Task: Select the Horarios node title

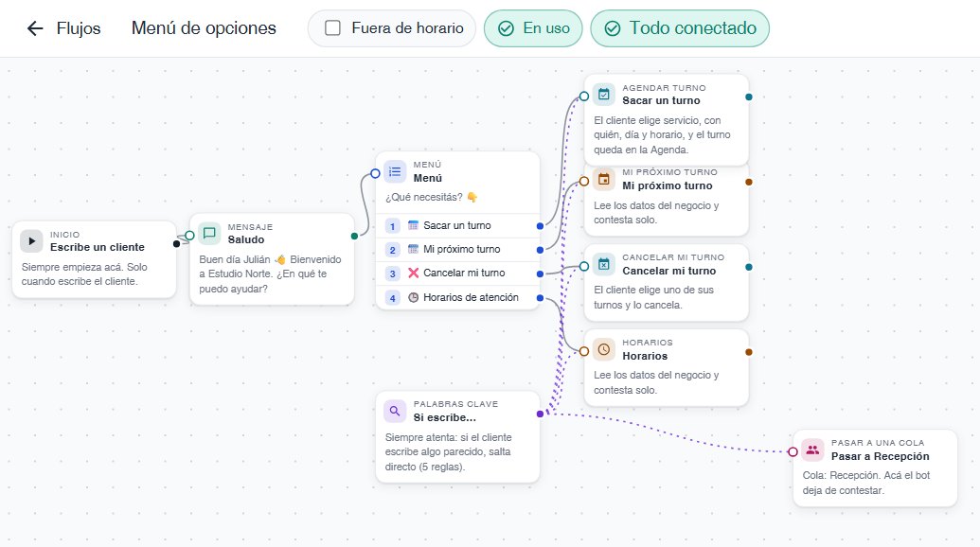Action: 645,356
